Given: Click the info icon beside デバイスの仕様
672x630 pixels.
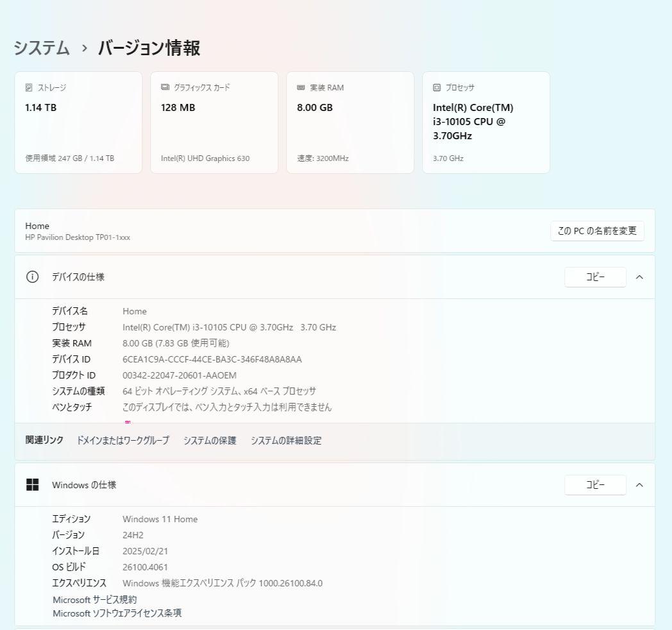Looking at the screenshot, I should [x=32, y=277].
